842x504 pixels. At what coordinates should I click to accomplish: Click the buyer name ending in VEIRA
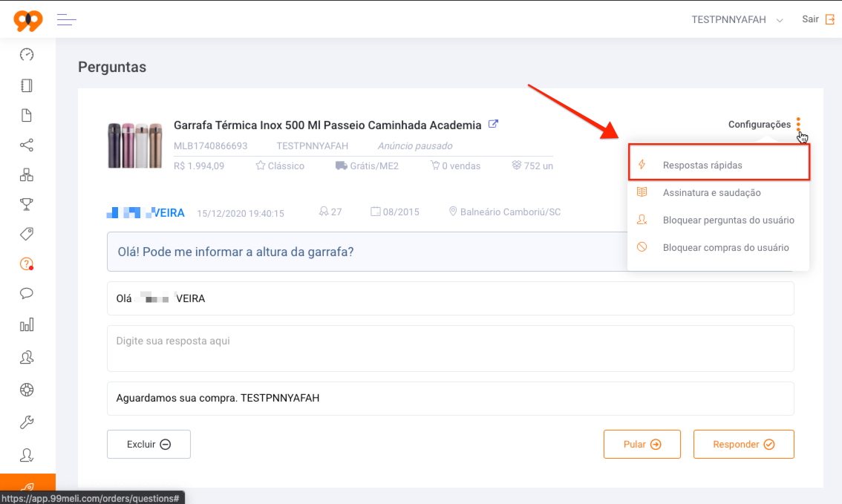[x=146, y=213]
